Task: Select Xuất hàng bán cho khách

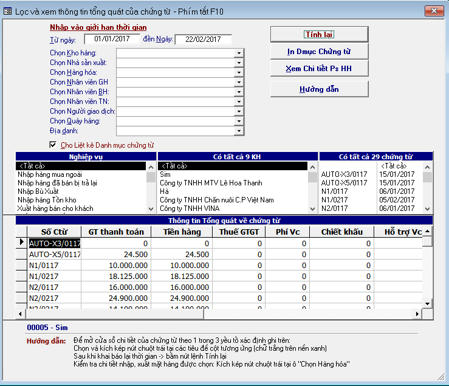Action: coord(81,208)
